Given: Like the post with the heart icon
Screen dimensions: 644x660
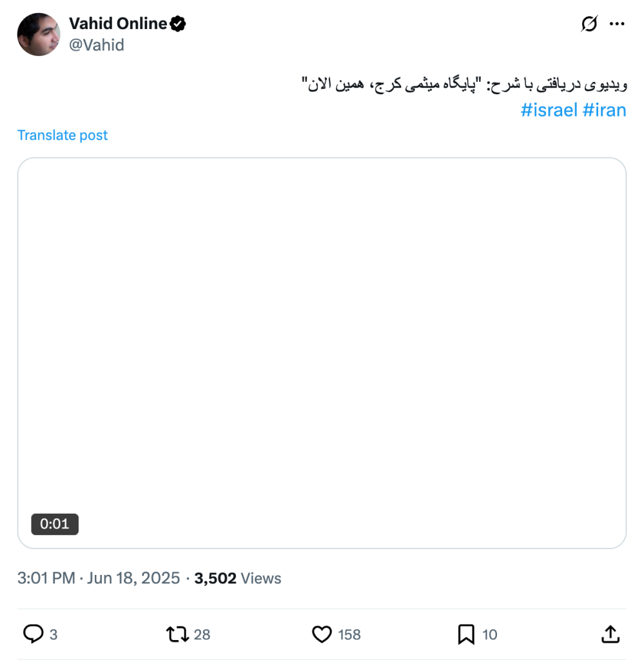Looking at the screenshot, I should [322, 634].
